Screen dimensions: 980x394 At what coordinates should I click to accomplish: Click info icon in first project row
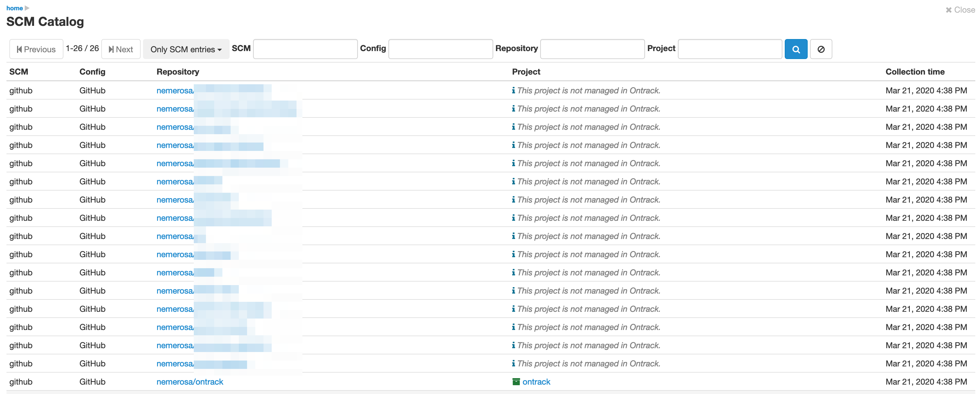[x=513, y=90]
